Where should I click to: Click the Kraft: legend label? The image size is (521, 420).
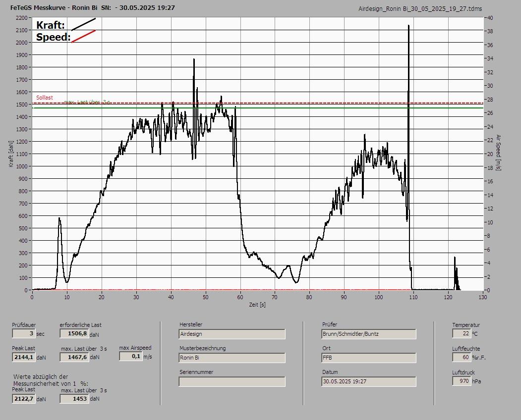click(x=50, y=25)
